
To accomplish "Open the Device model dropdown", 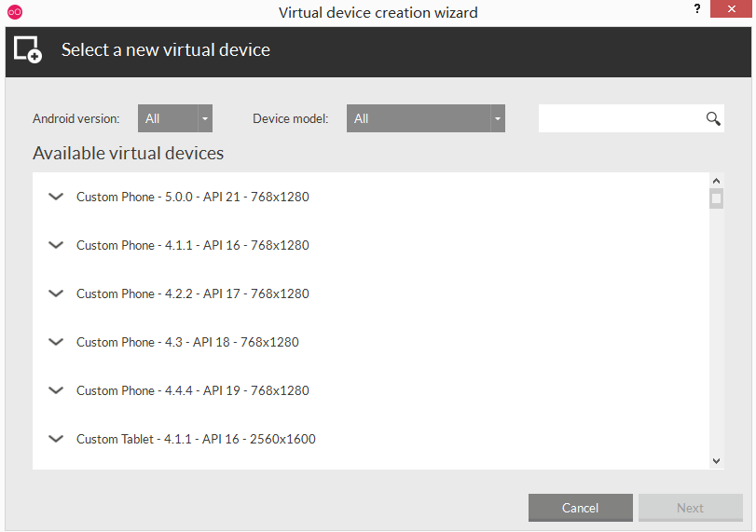I will [425, 118].
